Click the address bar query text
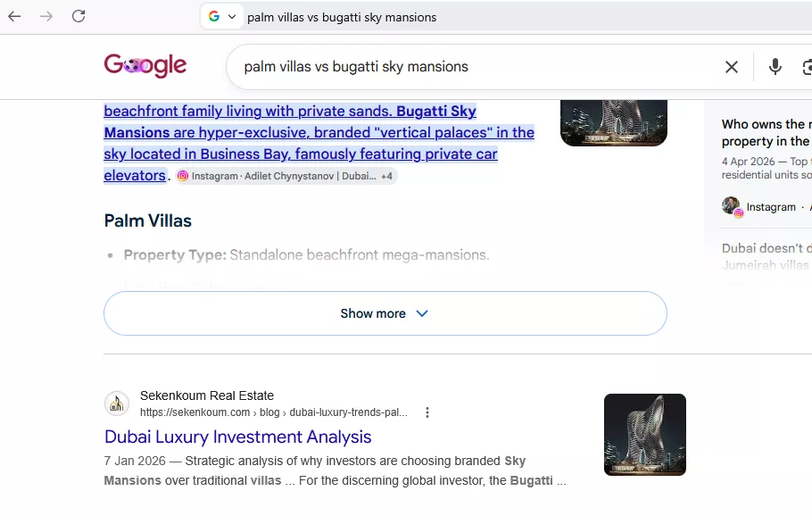The height and width of the screenshot is (516, 812). click(x=342, y=17)
